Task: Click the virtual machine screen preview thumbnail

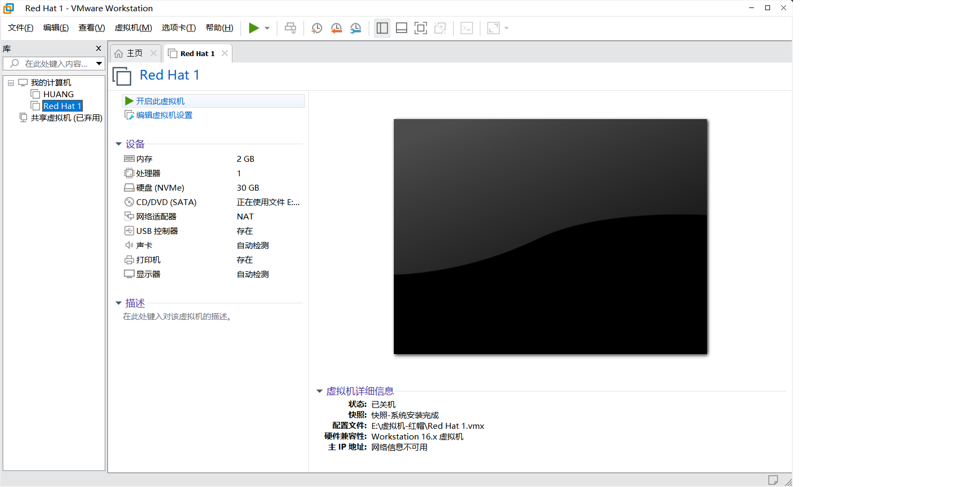Action: coord(550,237)
